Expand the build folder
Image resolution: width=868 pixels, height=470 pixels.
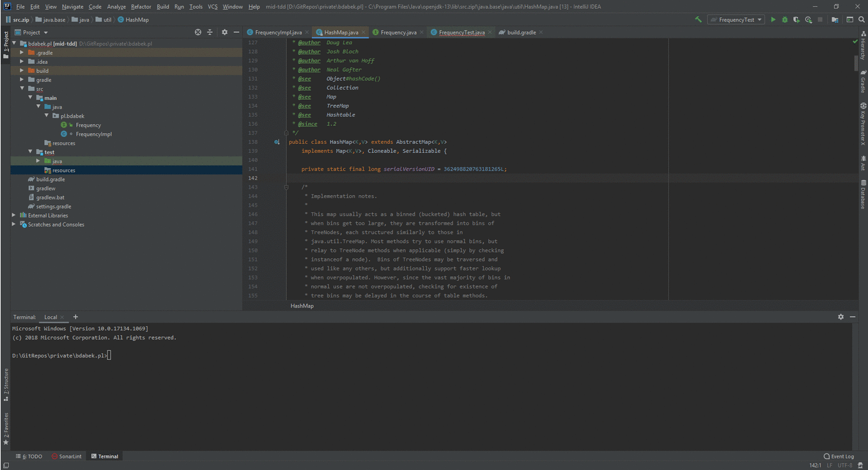point(22,70)
